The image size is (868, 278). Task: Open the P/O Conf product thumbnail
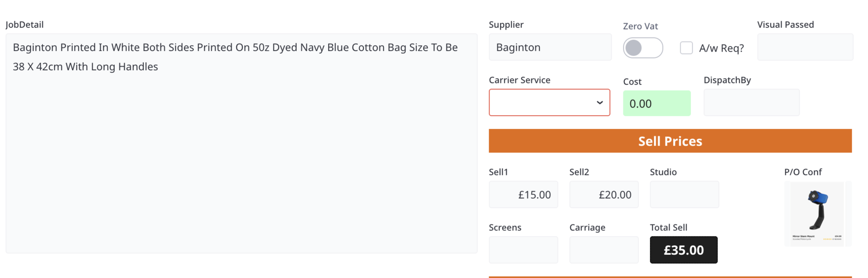point(817,213)
